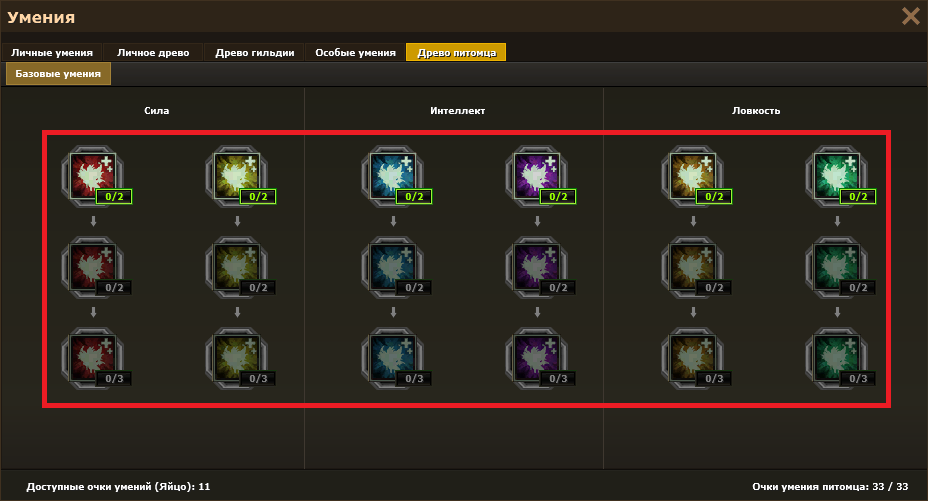Choose the top purple skill under Интеллект
This screenshot has height=501, width=928.
pyautogui.click(x=537, y=176)
